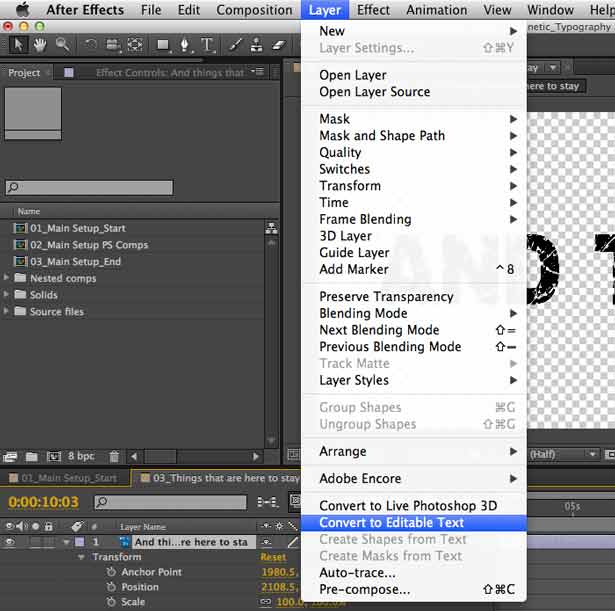
Task: Click the composition mini-flowchart icon in timeline
Action: pyautogui.click(x=267, y=502)
